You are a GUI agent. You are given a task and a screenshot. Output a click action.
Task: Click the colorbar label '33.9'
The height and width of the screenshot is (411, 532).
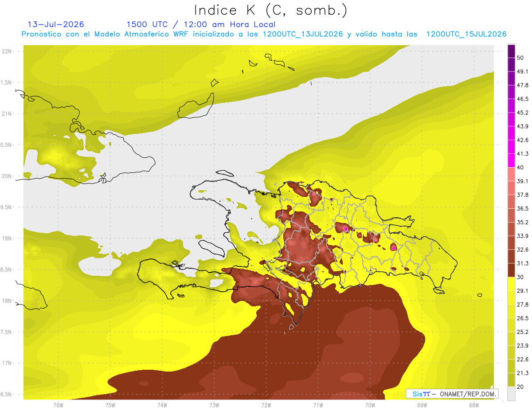tap(523, 236)
